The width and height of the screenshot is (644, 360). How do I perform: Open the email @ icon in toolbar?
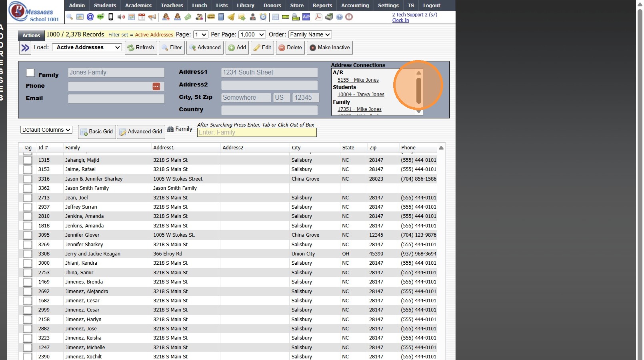(90, 17)
